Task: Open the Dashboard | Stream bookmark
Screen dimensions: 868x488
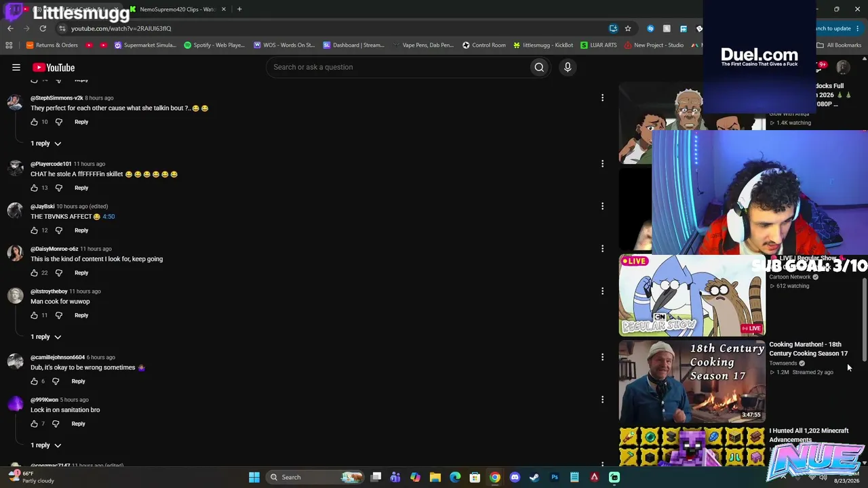Action: (x=353, y=45)
